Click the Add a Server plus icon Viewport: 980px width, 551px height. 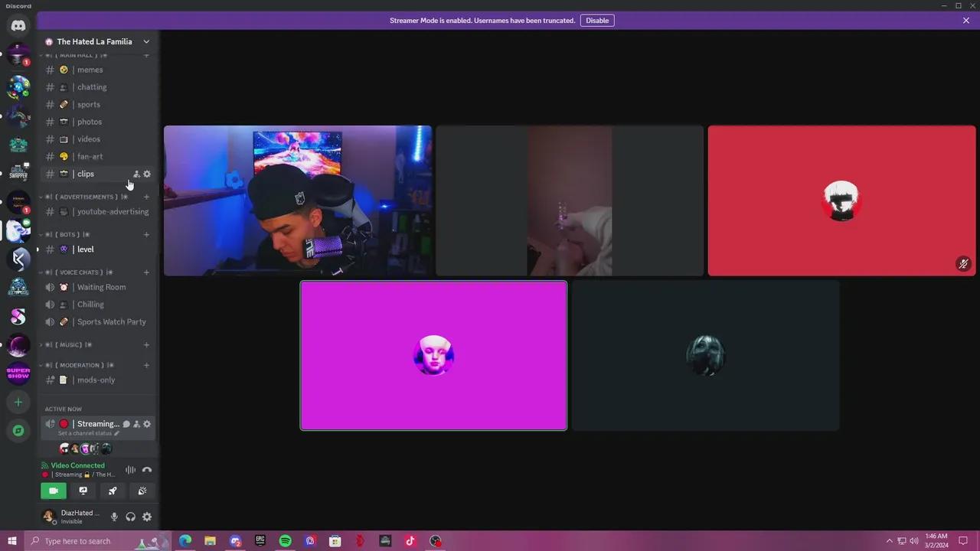pyautogui.click(x=18, y=402)
